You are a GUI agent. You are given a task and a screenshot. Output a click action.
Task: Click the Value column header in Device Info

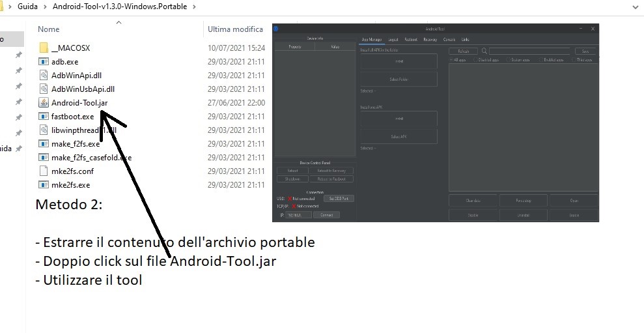click(x=335, y=47)
